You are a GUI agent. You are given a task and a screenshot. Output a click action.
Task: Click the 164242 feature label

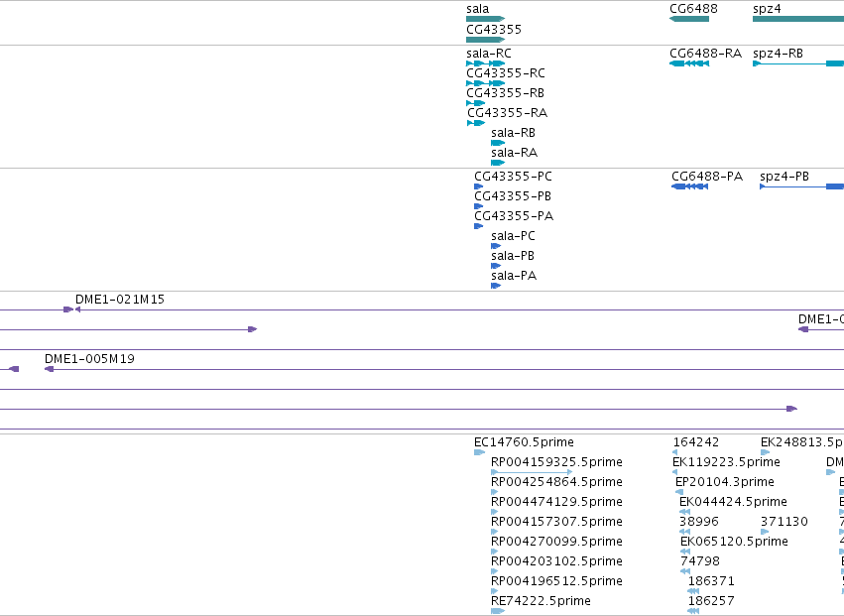pyautogui.click(x=696, y=442)
